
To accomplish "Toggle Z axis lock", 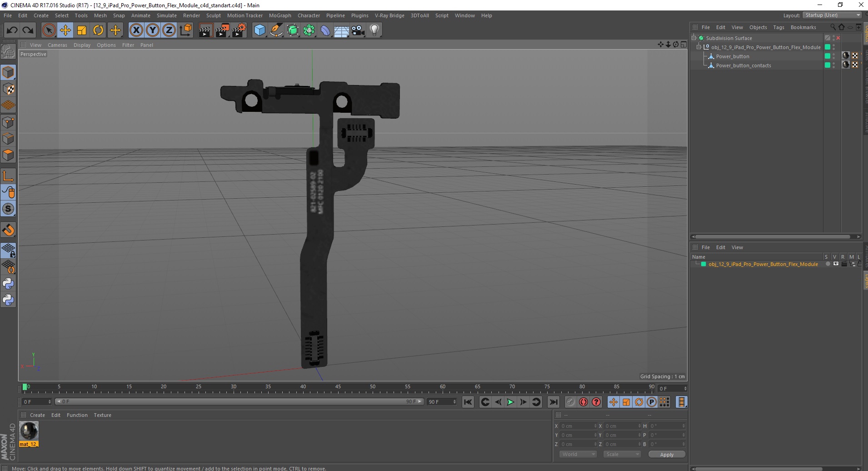I will (169, 30).
